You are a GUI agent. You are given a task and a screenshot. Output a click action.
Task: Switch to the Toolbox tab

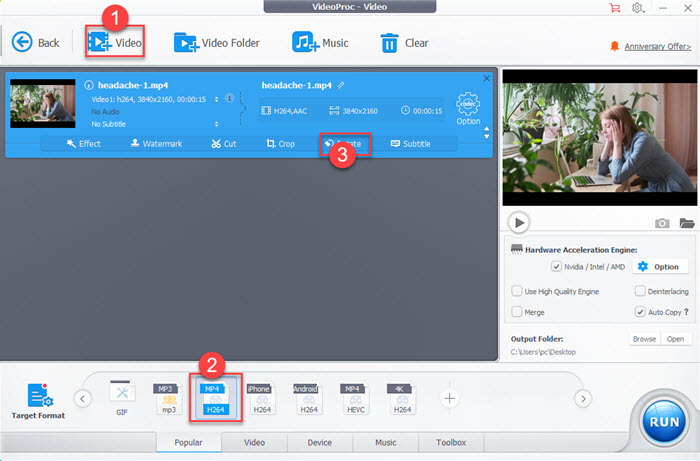[x=451, y=442]
